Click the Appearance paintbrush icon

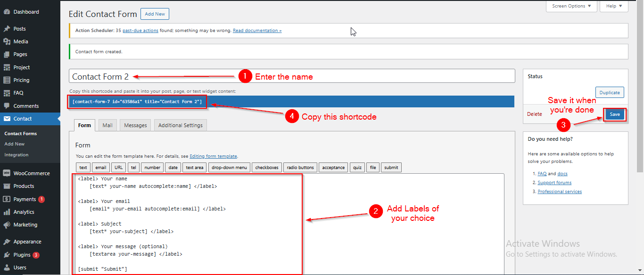(x=7, y=242)
